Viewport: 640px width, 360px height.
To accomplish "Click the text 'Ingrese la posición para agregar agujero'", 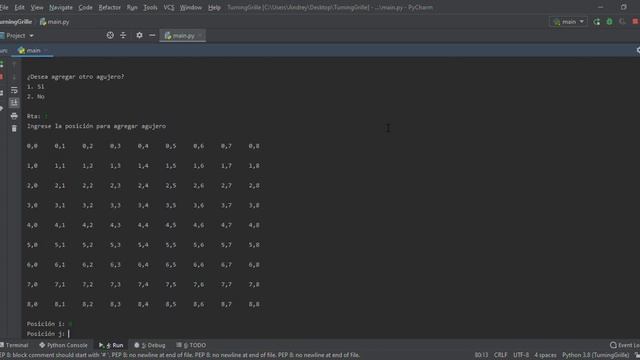I will pyautogui.click(x=96, y=126).
